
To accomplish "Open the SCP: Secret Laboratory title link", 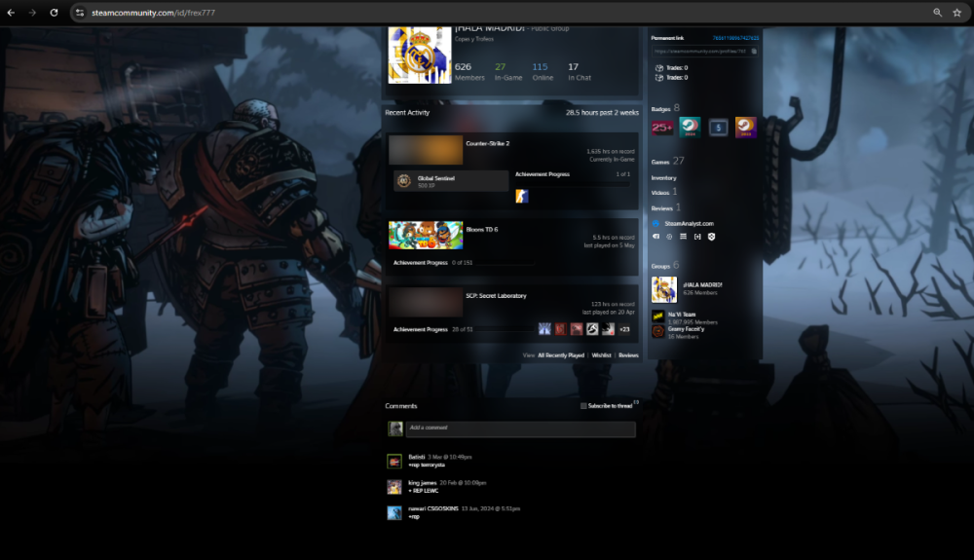I will [497, 295].
